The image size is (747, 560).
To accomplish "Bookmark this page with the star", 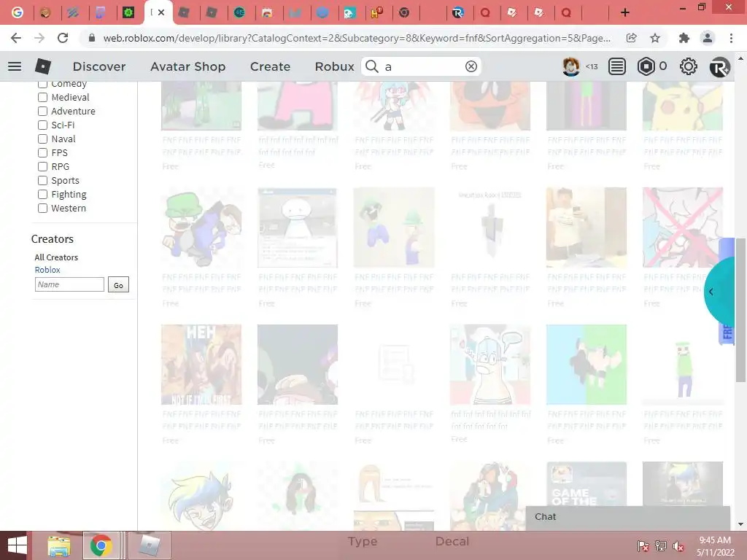I will 655,38.
